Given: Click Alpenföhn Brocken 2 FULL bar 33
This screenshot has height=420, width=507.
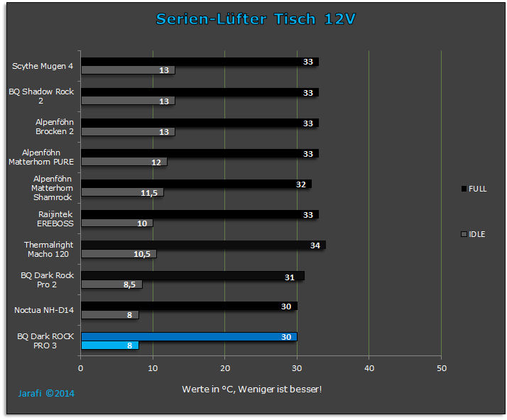Looking at the screenshot, I should pos(200,123).
